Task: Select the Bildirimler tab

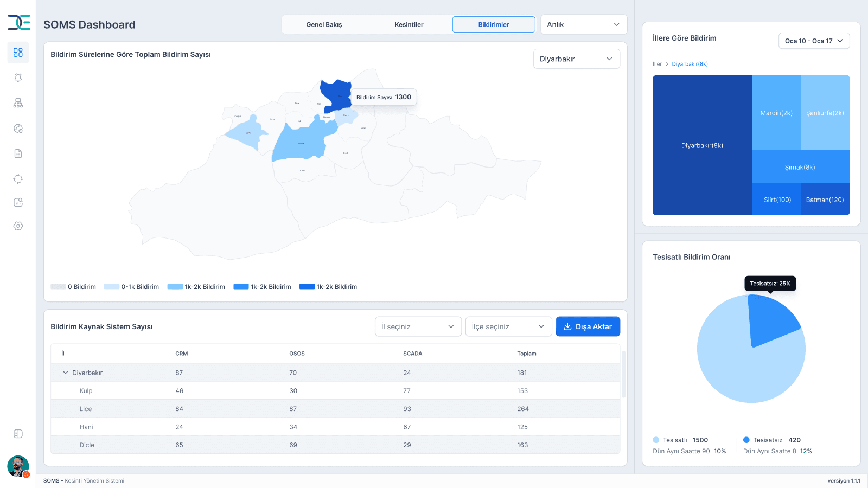Action: tap(494, 24)
